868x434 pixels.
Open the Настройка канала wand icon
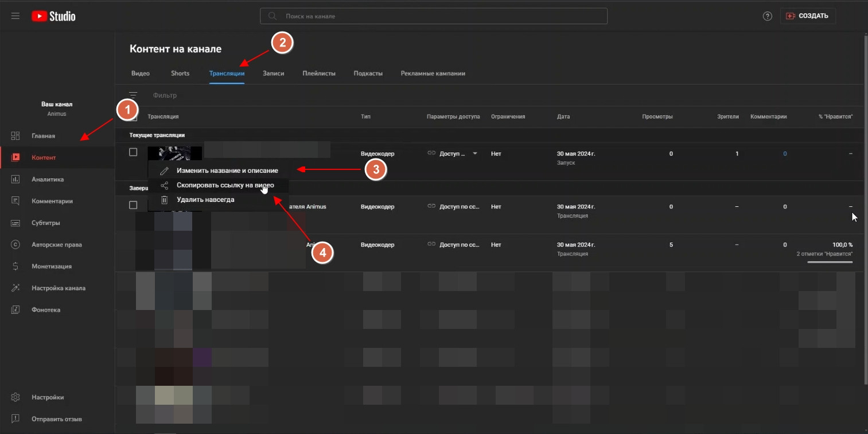pos(15,288)
